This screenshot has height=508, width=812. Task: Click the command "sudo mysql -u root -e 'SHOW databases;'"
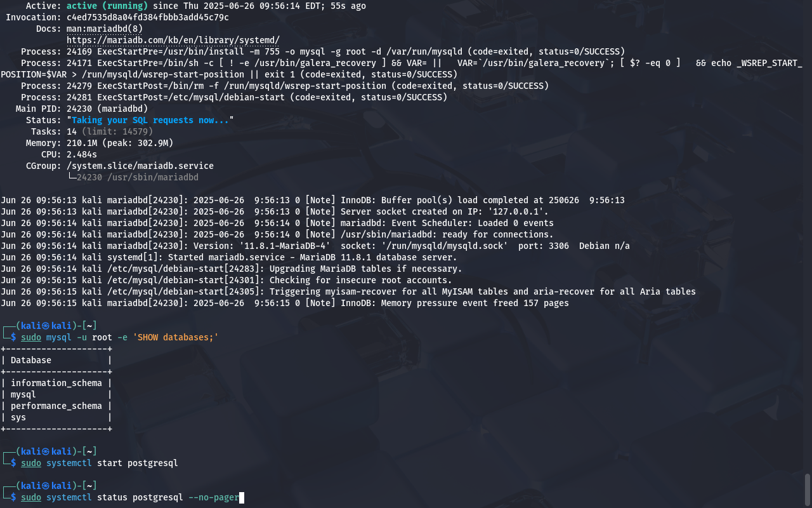click(120, 337)
